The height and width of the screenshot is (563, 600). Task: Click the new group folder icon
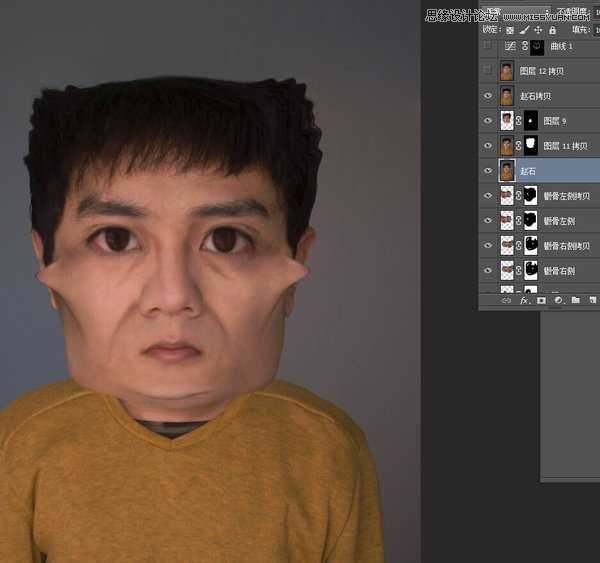(575, 299)
